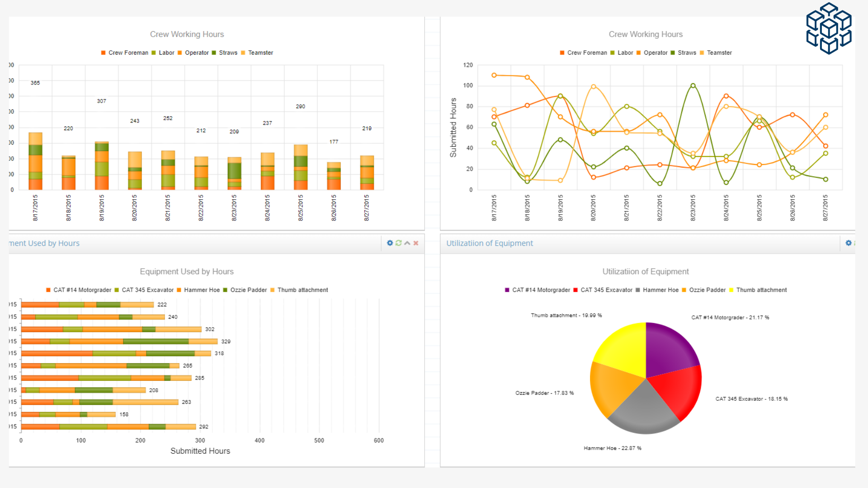868x488 pixels.
Task: Open the Utilizatiion of Equipment title link
Action: tap(489, 243)
